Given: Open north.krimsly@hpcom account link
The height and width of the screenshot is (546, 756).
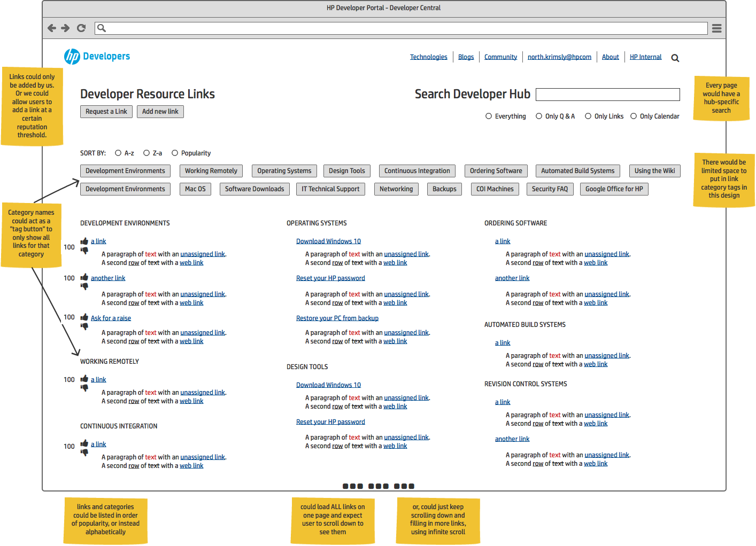Looking at the screenshot, I should pyautogui.click(x=560, y=57).
